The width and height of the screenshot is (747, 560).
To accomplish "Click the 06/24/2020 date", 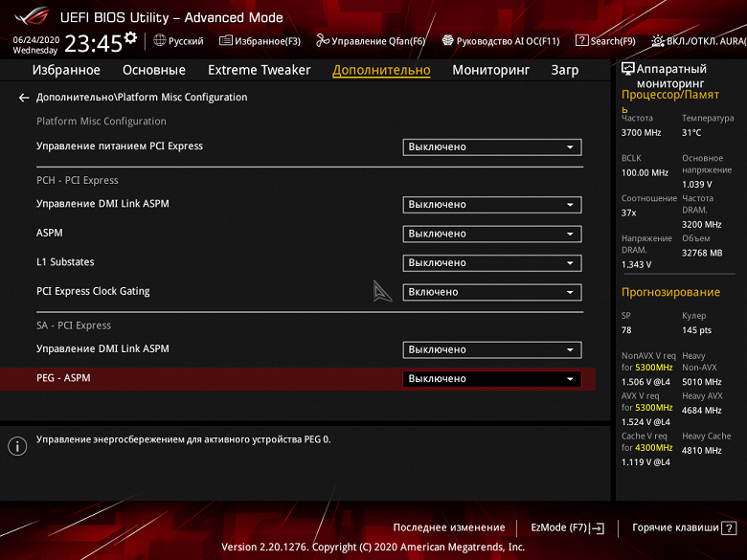I will [x=36, y=40].
